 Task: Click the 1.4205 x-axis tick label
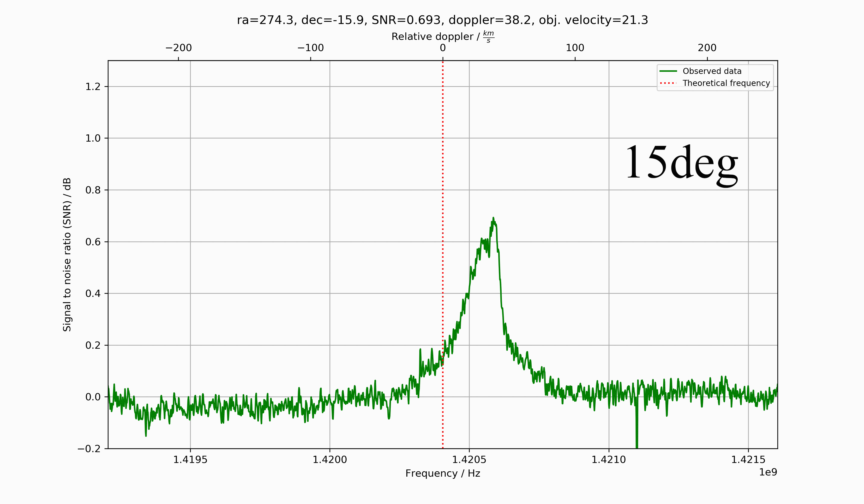469,460
